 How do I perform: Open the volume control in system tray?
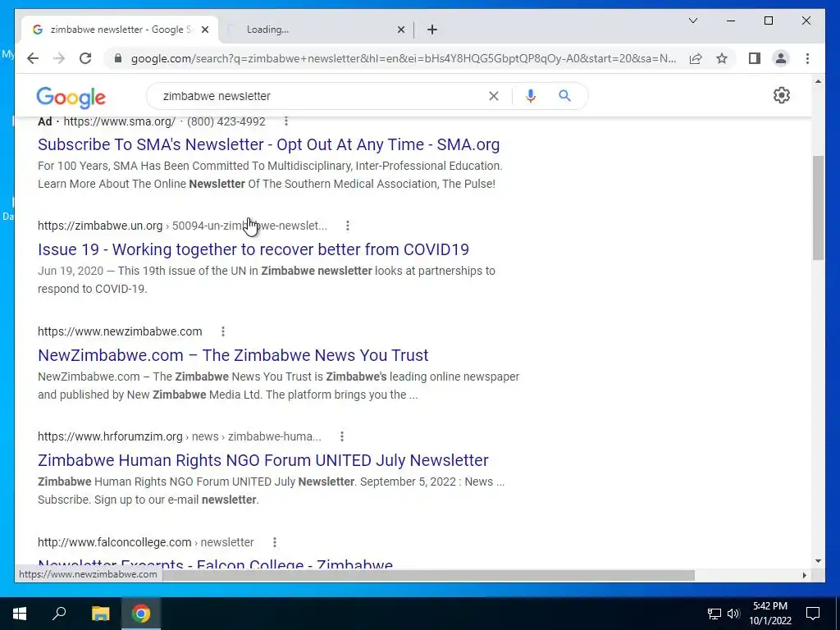coord(733,614)
